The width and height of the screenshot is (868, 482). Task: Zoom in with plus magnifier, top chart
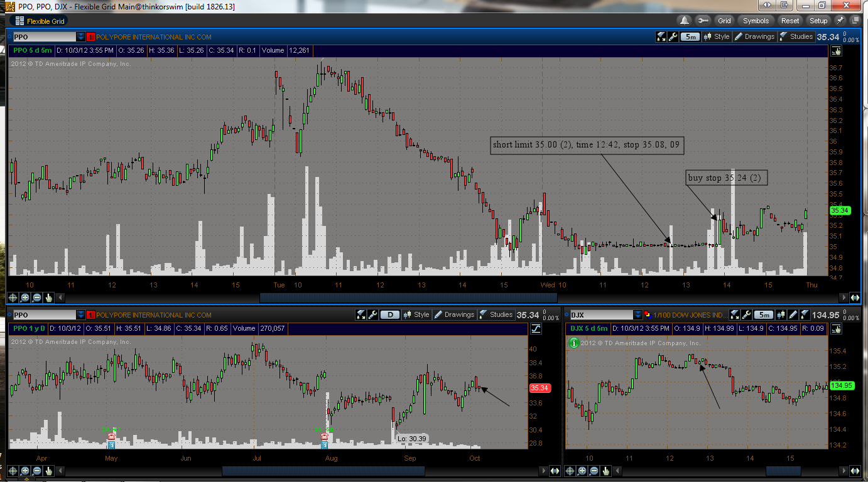pos(24,297)
